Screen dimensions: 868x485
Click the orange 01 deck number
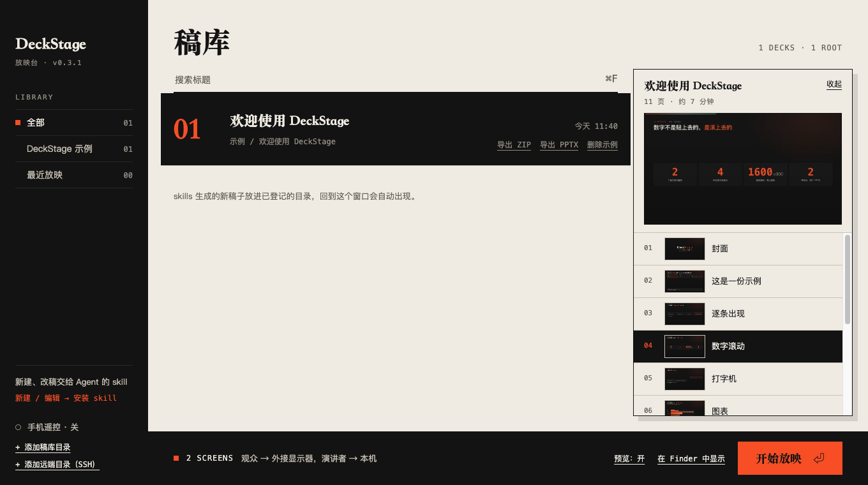tap(187, 130)
